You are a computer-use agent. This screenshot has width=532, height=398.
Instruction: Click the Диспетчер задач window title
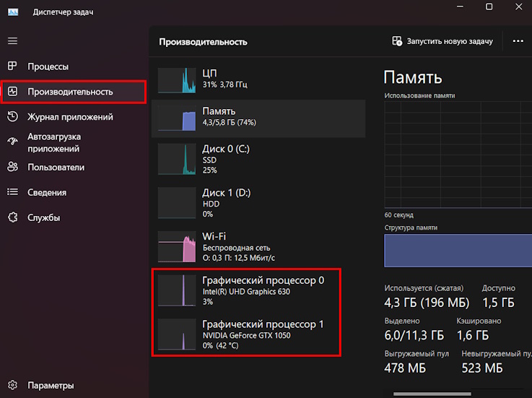tap(63, 12)
